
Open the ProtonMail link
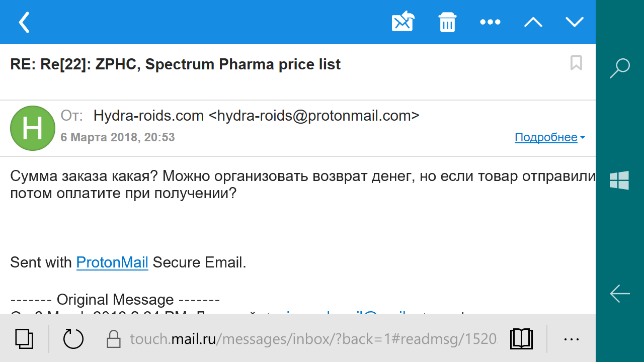112,262
